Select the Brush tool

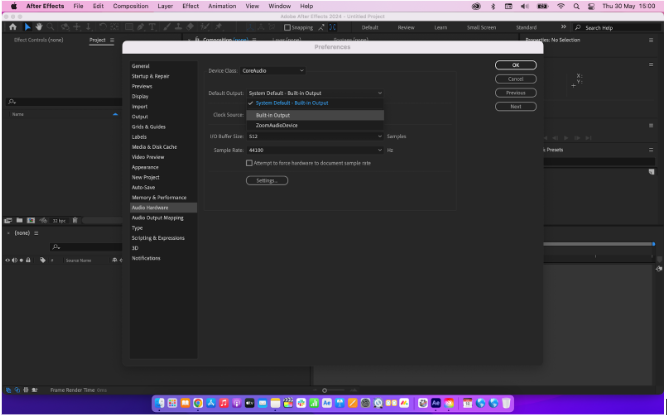click(x=167, y=27)
